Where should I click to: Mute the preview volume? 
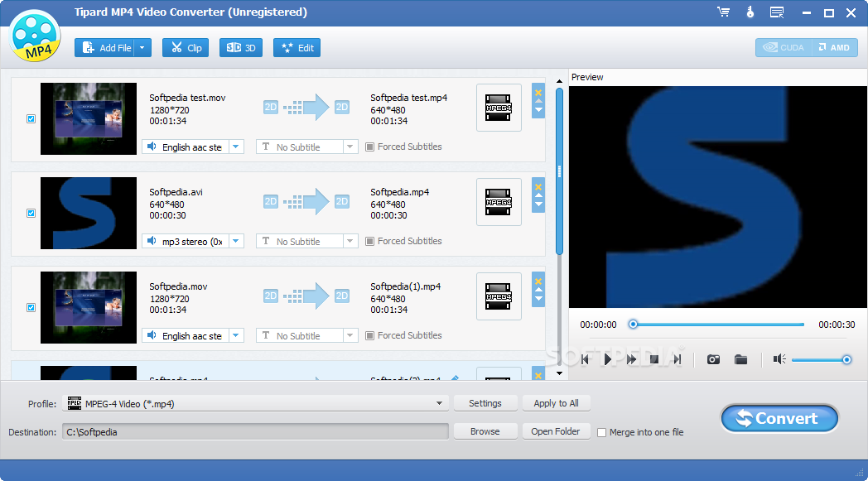pos(779,359)
